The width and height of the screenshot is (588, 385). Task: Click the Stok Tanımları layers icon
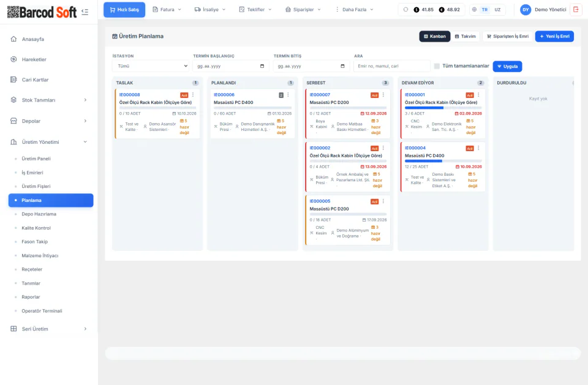pos(14,100)
